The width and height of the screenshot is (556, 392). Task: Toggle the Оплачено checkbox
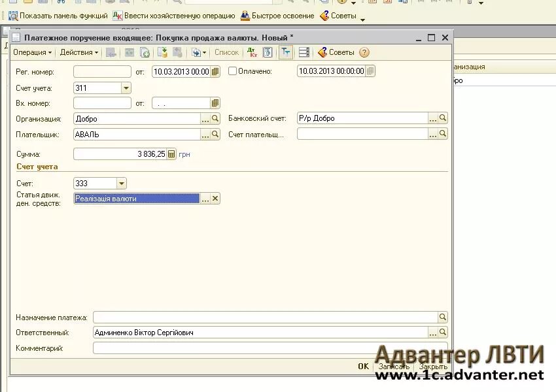pos(232,71)
